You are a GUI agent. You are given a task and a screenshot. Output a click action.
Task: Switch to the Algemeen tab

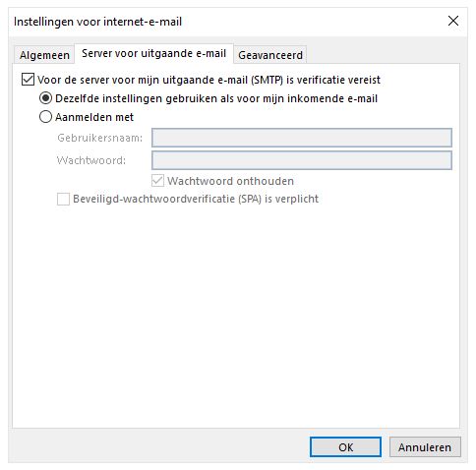coord(44,55)
